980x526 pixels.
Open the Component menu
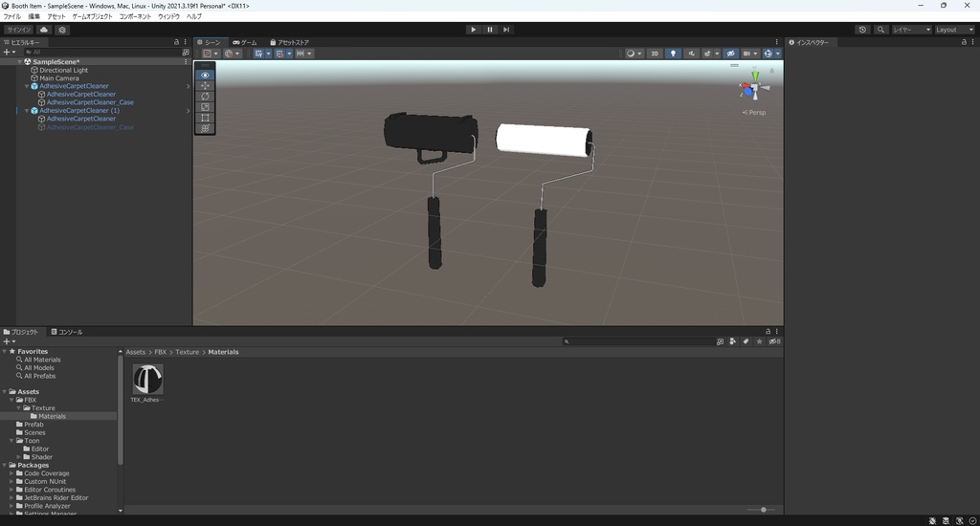click(135, 16)
